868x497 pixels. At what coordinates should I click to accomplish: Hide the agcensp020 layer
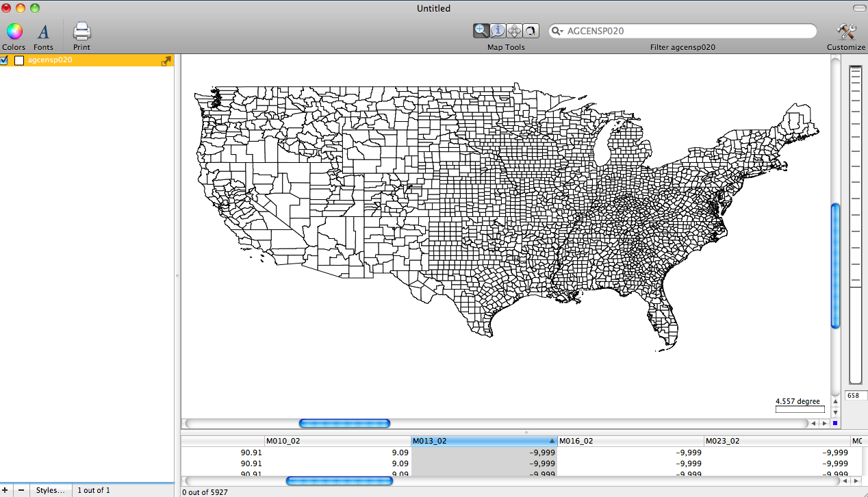pyautogui.click(x=3, y=60)
